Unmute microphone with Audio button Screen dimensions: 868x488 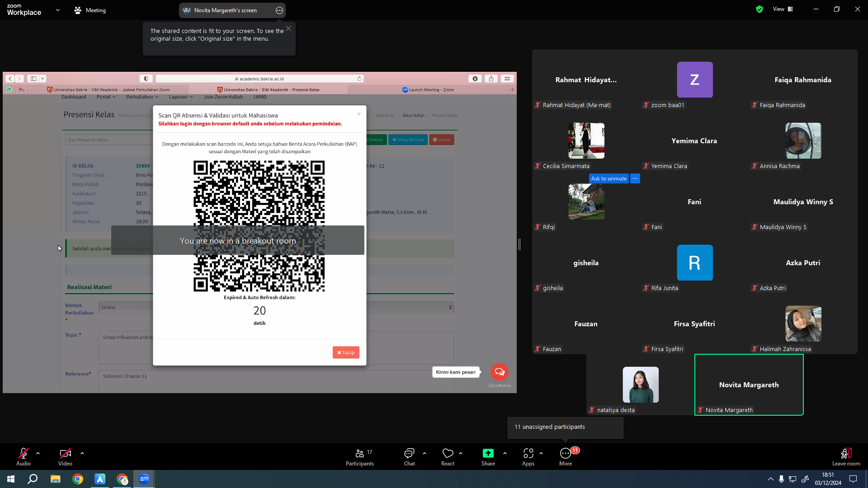coord(24,456)
